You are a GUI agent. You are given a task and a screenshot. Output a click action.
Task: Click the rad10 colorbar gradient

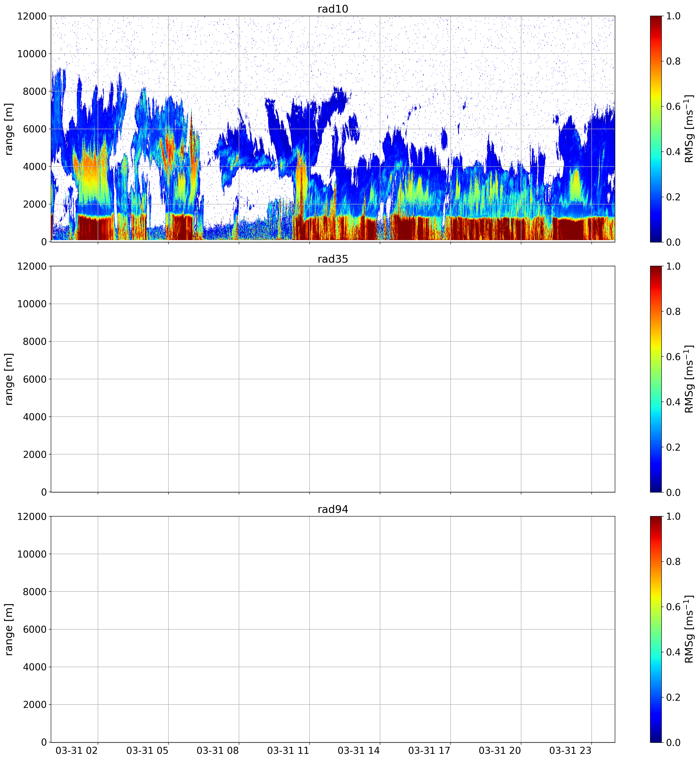pyautogui.click(x=656, y=129)
